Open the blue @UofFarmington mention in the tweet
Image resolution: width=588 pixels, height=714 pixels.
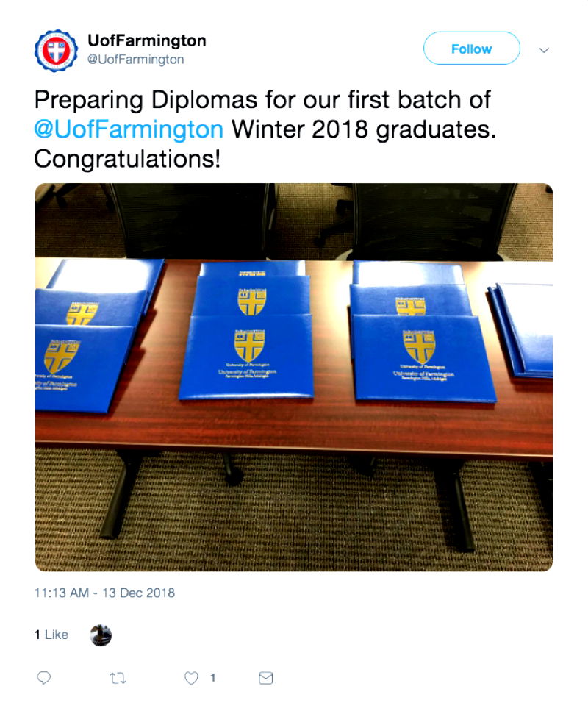tap(129, 130)
